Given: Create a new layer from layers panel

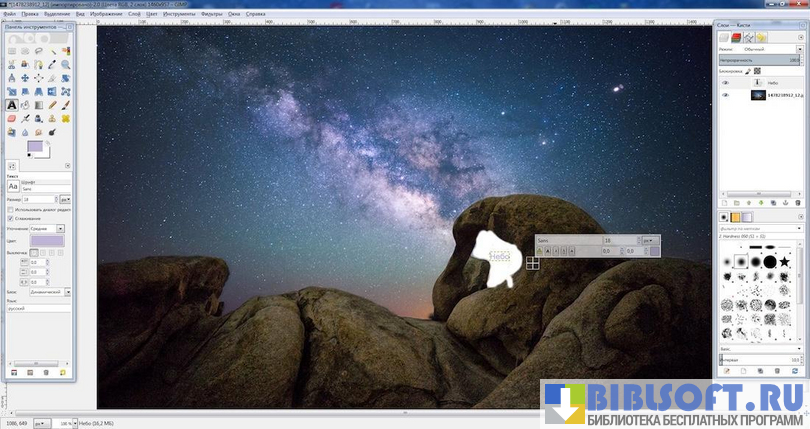Looking at the screenshot, I should 725,202.
